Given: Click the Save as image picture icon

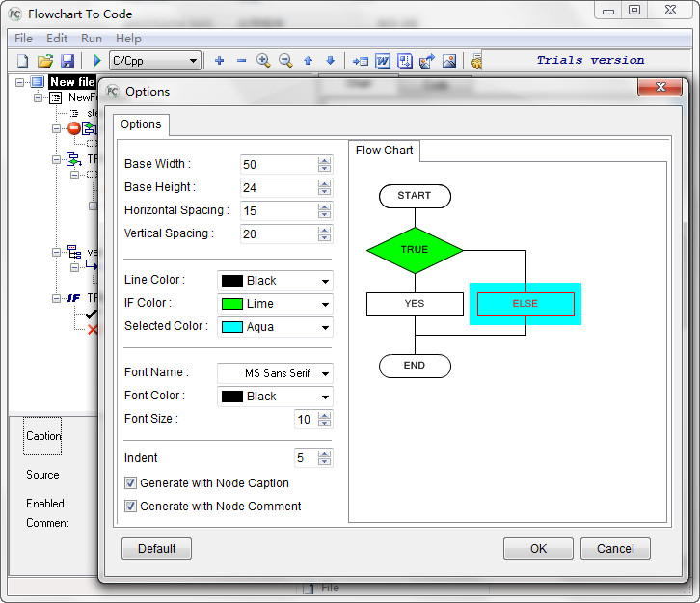Looking at the screenshot, I should pos(449,61).
